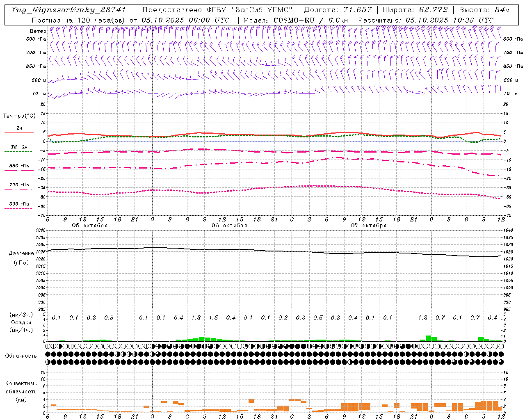525x420 pixels.
Task: Click the station name Yug_Nignesortimky_23741
Action: tap(68, 10)
